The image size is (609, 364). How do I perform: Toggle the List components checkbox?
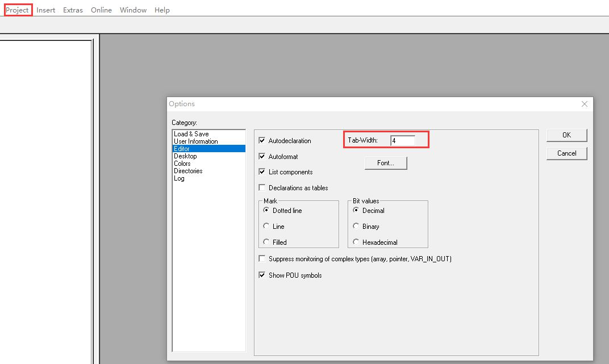coord(262,172)
